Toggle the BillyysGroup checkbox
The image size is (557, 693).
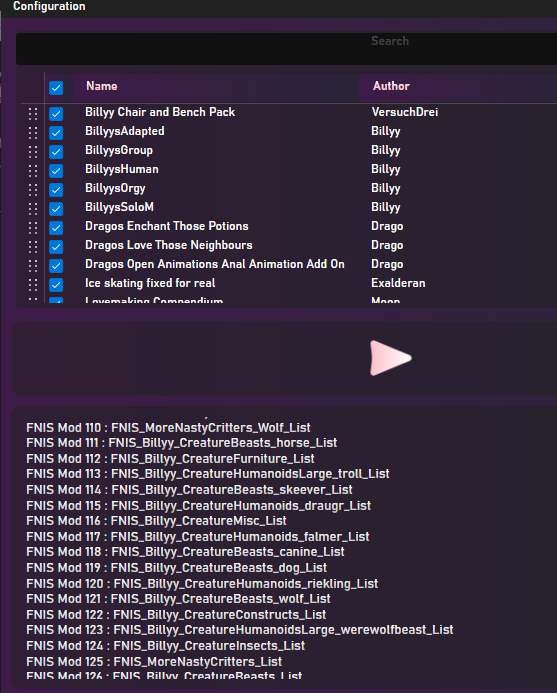pyautogui.click(x=56, y=152)
